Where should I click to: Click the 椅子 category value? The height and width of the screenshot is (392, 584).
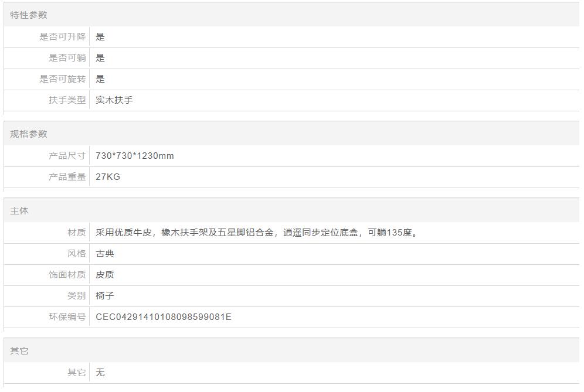coord(104,296)
